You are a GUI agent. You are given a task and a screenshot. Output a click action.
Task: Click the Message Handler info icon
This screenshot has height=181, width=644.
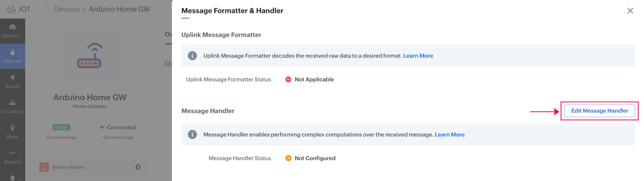click(192, 134)
